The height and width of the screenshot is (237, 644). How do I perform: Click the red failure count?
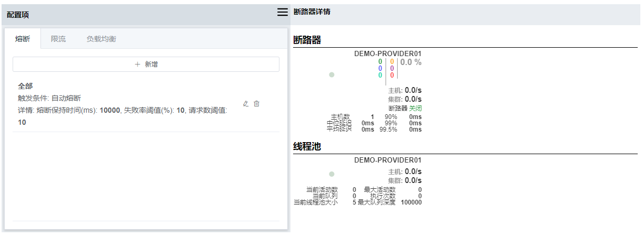click(x=392, y=76)
